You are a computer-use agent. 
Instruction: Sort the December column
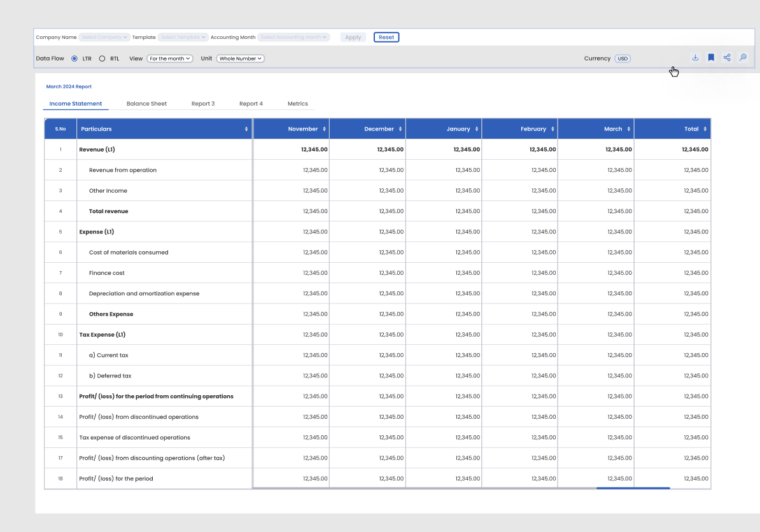click(400, 129)
